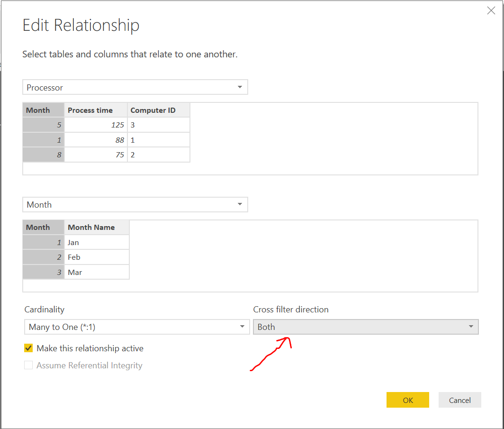Image resolution: width=504 pixels, height=429 pixels.
Task: Close the Edit Relationship dialog
Action: click(x=491, y=10)
